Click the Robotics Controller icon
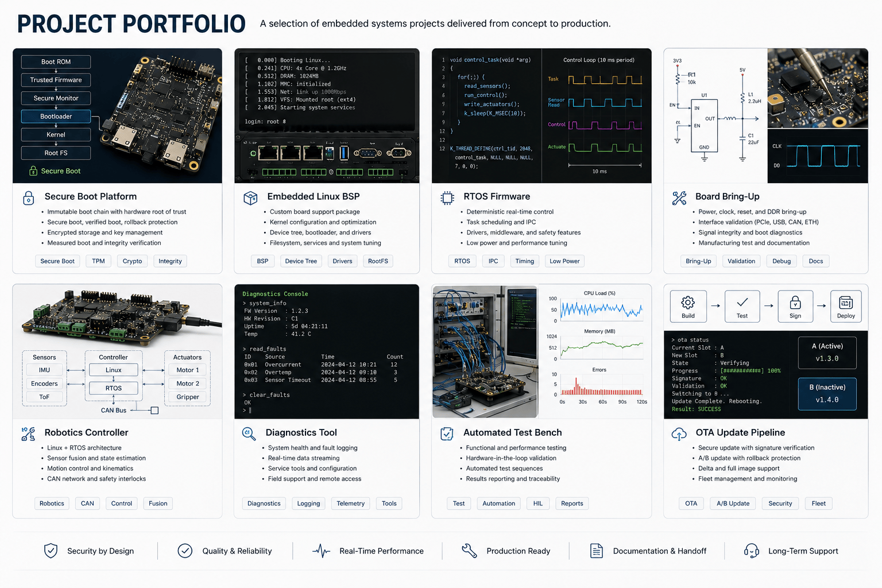The image size is (882, 588). (28, 434)
